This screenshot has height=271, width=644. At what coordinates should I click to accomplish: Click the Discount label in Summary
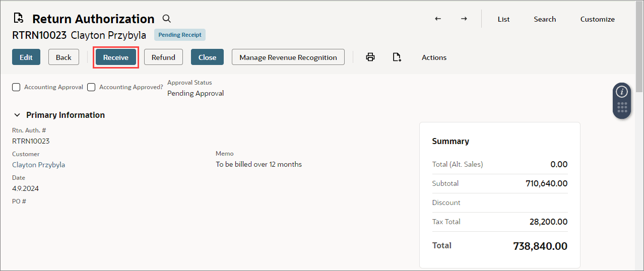tap(446, 202)
